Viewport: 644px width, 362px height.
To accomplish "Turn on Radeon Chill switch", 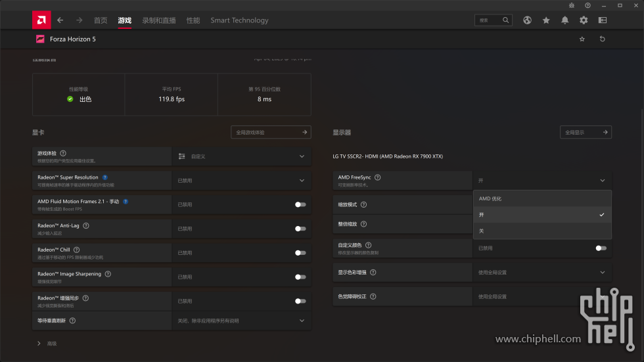I will pos(300,253).
